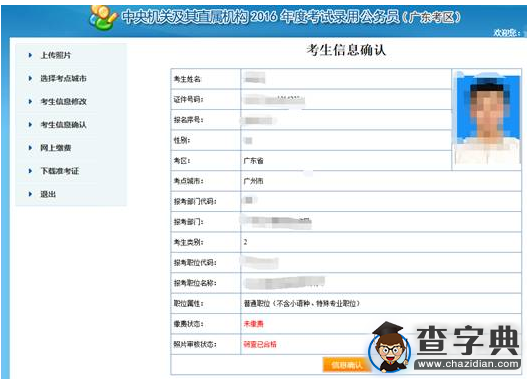This screenshot has height=379, width=527.
Task: Click the 缴费状态 label cell
Action: tap(206, 324)
